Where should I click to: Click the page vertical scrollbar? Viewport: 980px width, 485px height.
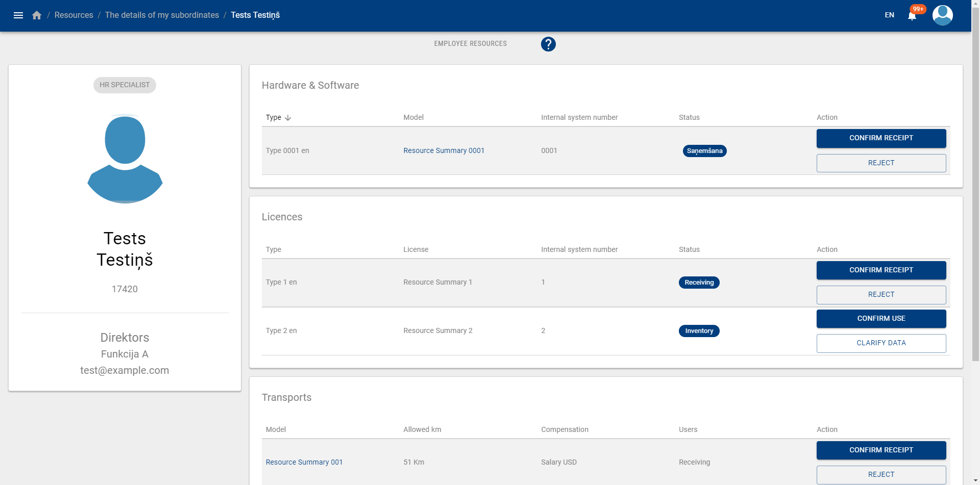(x=975, y=184)
